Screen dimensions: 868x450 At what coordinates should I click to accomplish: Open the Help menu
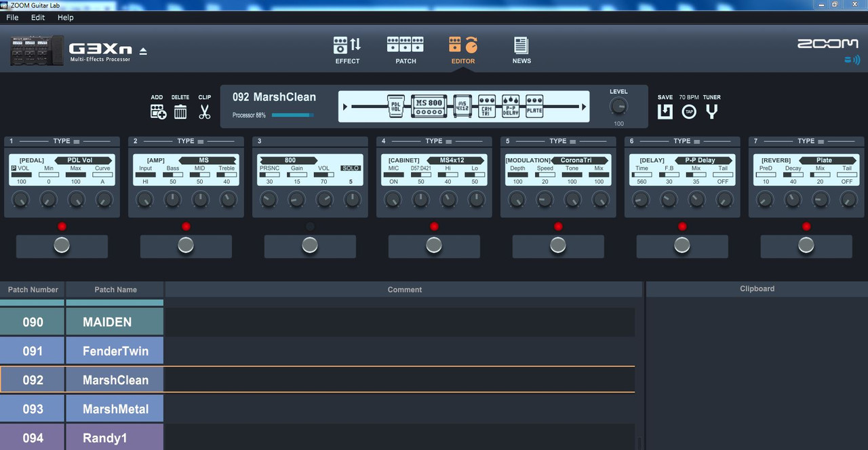pos(66,18)
